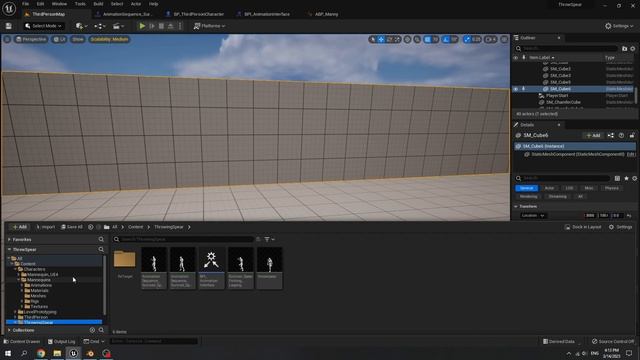
Task: Open the viewport options hamburger menu
Action: tap(7, 39)
